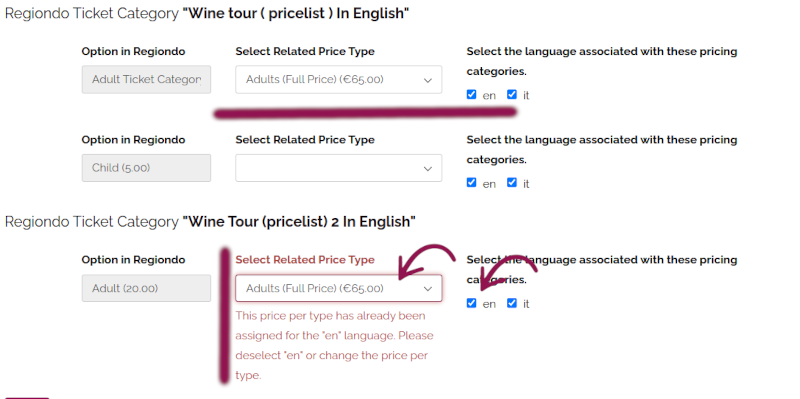This screenshot has height=399, width=800.
Task: Open the blank price type selector beside Child (5.00)
Action: tap(338, 168)
